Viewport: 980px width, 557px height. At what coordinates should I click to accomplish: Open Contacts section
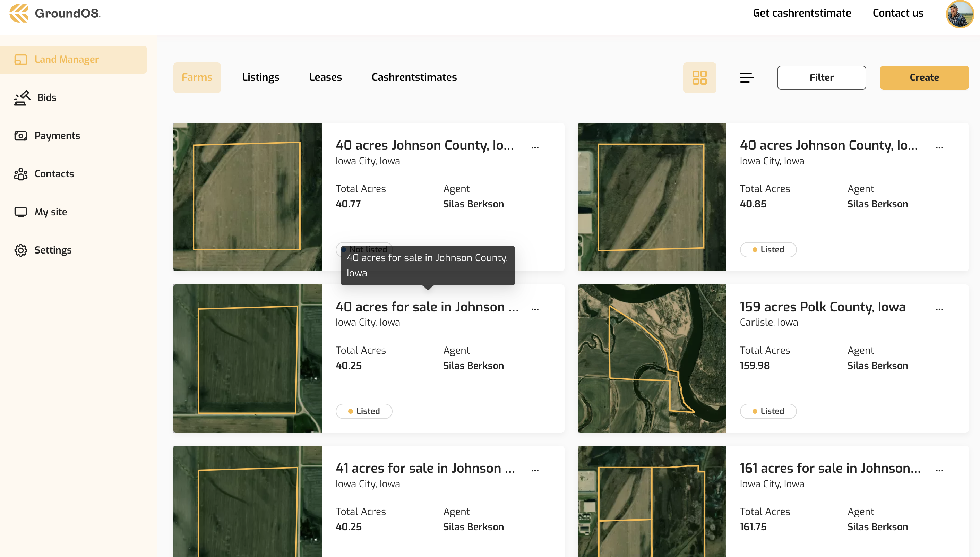click(54, 174)
